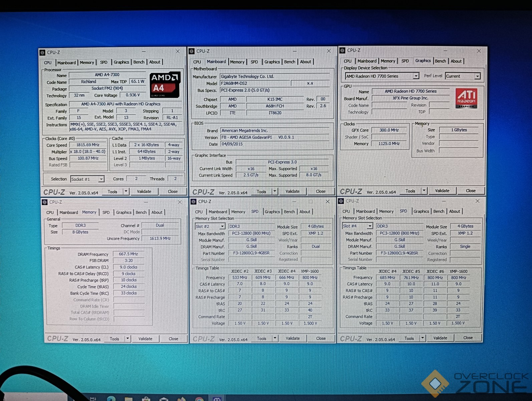Open Microsoft Edge from the taskbar
This screenshot has height=401, width=532.
[x=111, y=399]
